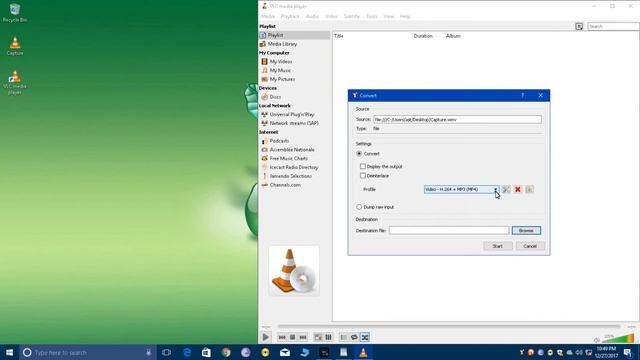The height and width of the screenshot is (360, 640).
Task: Click the taskbar search box
Action: 88,352
